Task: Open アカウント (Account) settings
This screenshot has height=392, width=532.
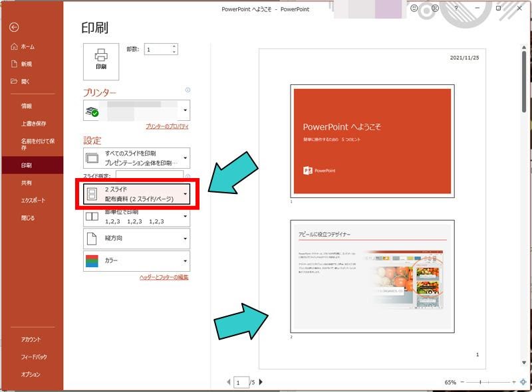Action: 31,339
